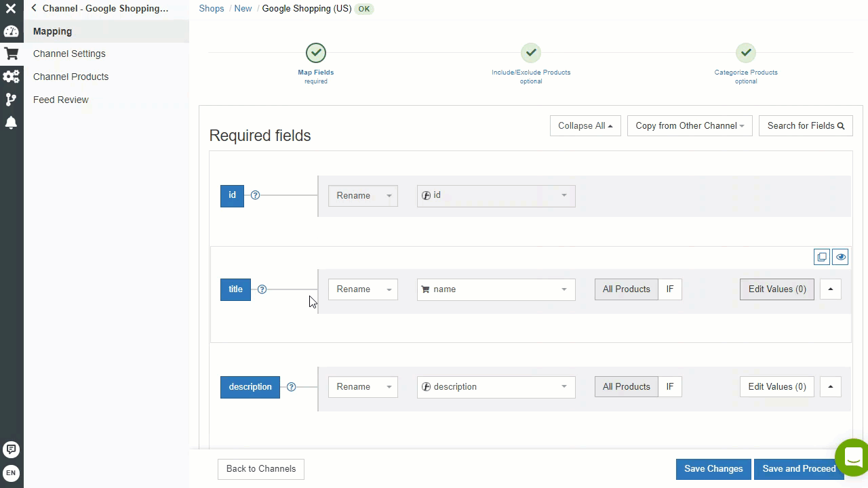Go to New breadcrumb
The image size is (868, 488).
click(243, 9)
